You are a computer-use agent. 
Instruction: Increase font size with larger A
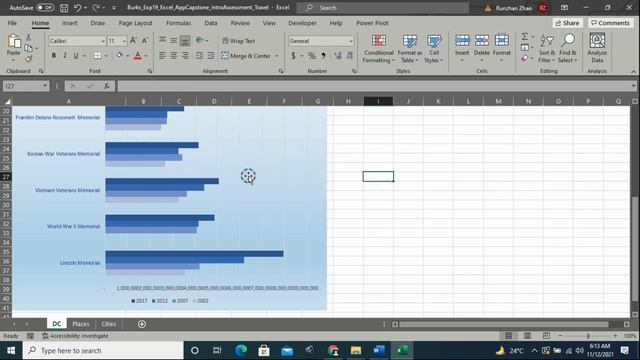(133, 40)
